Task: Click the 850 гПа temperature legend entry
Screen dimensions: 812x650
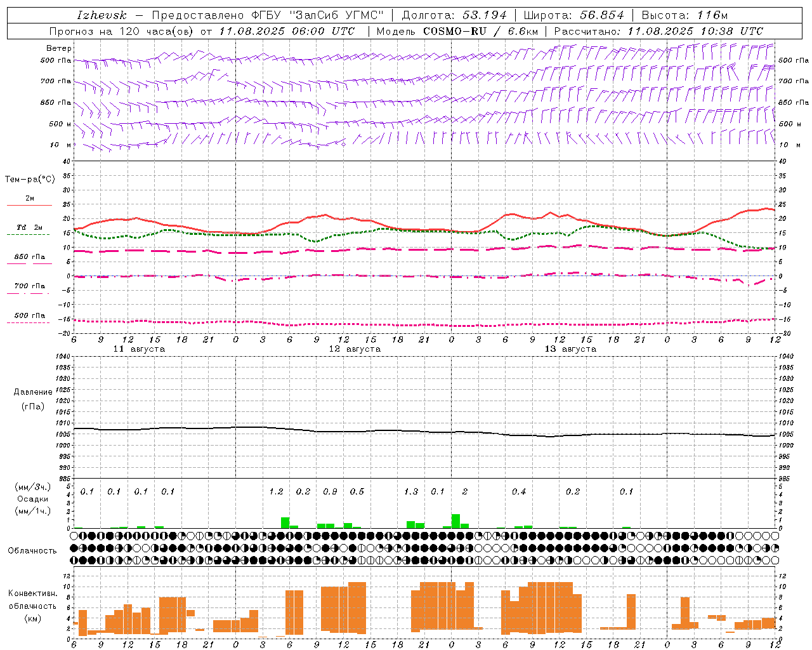Action: coord(30,257)
